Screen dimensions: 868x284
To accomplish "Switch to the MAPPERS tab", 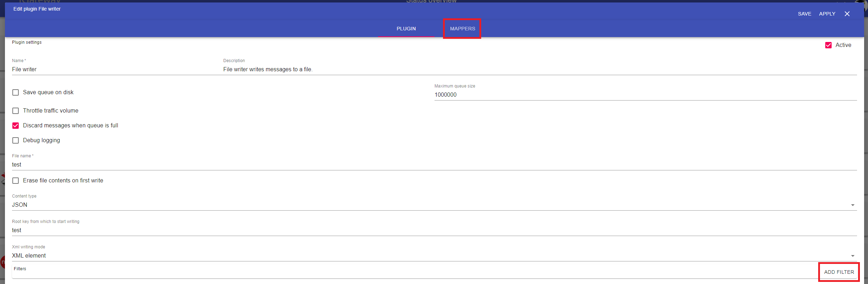I will [462, 29].
